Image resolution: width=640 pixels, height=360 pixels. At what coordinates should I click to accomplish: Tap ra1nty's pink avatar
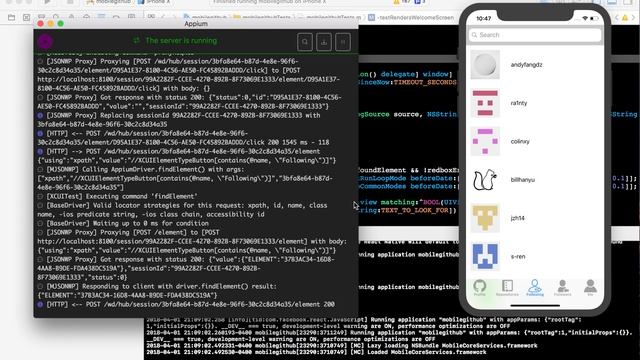(485, 103)
